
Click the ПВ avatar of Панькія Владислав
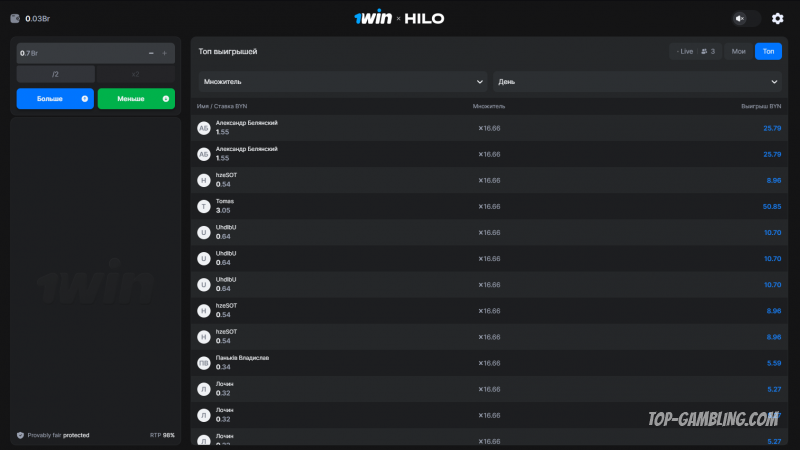[x=204, y=363]
